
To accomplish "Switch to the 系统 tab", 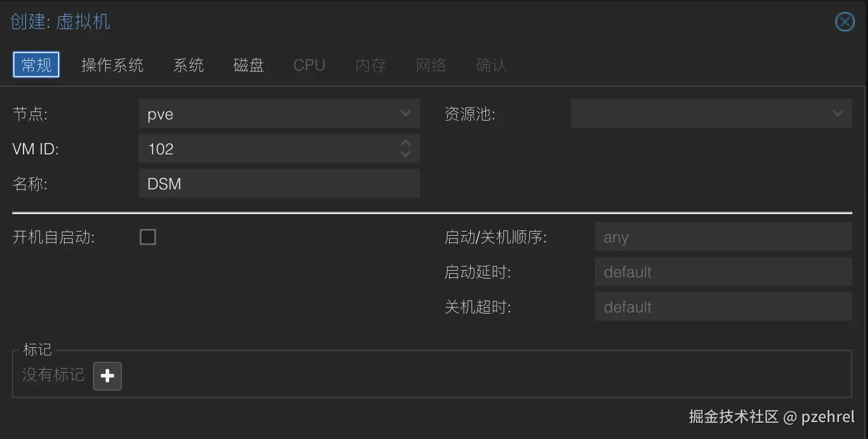I will pos(188,65).
